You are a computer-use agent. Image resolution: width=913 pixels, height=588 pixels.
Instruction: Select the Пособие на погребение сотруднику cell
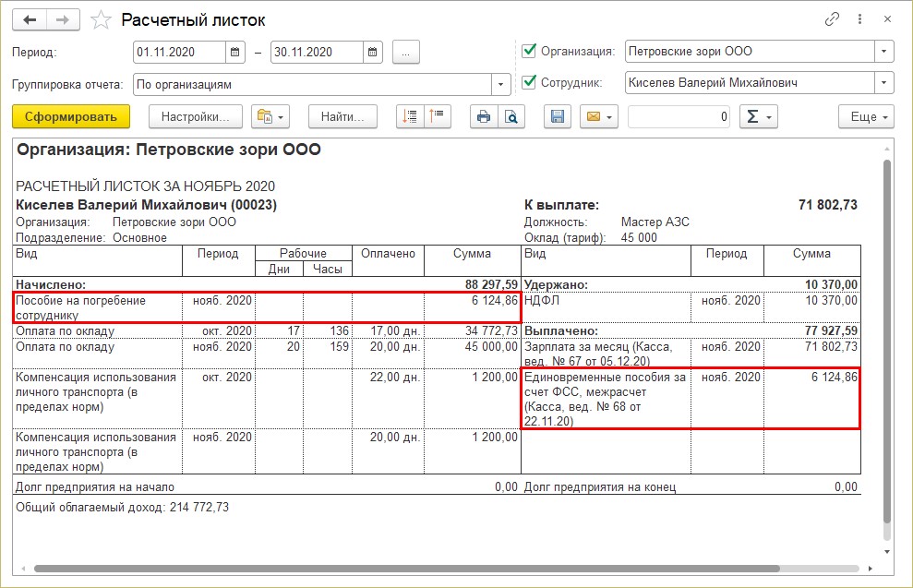pos(97,307)
